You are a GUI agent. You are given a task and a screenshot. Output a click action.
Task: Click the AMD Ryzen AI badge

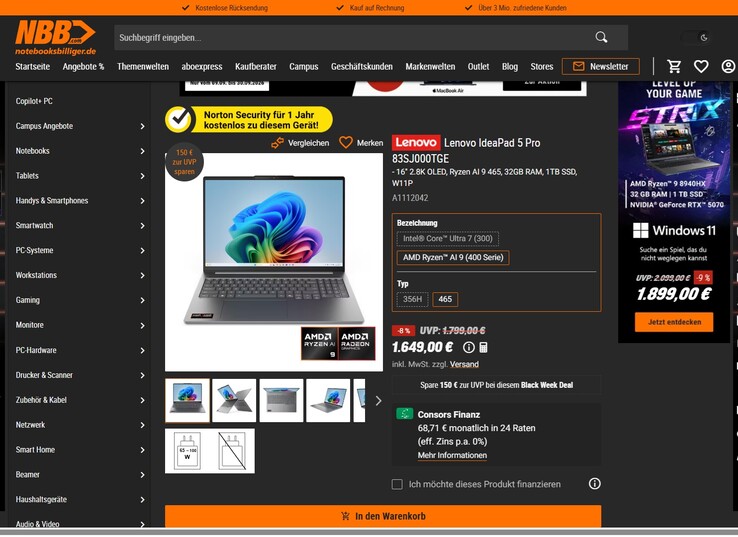(x=320, y=344)
